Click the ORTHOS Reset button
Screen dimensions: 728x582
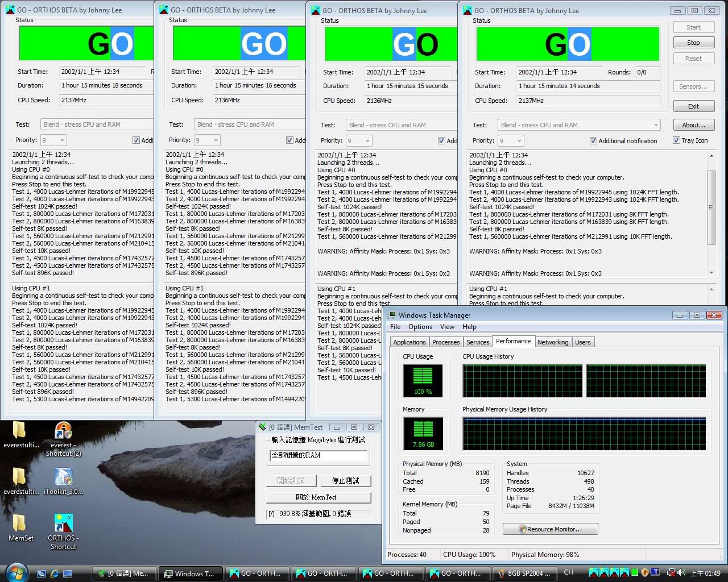[x=693, y=59]
